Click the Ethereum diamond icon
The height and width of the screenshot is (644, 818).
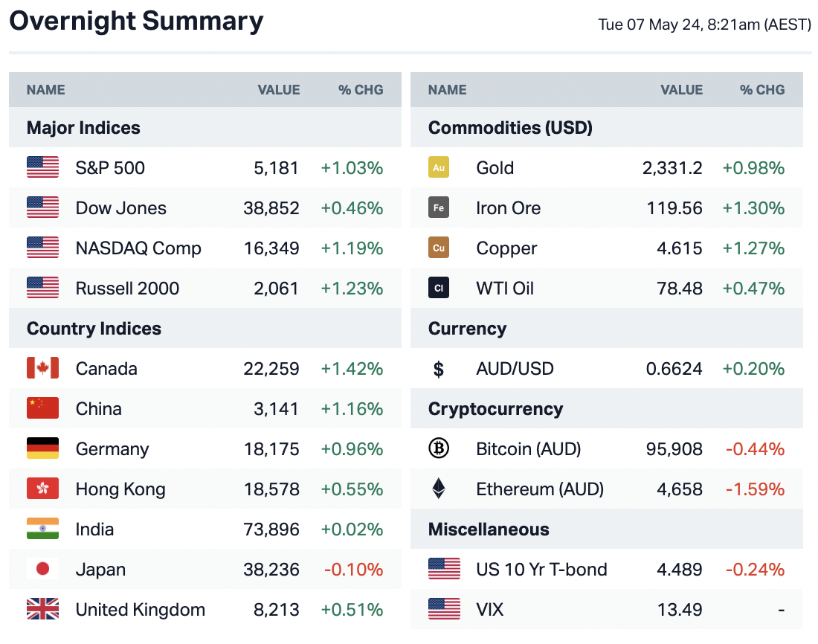point(439,489)
